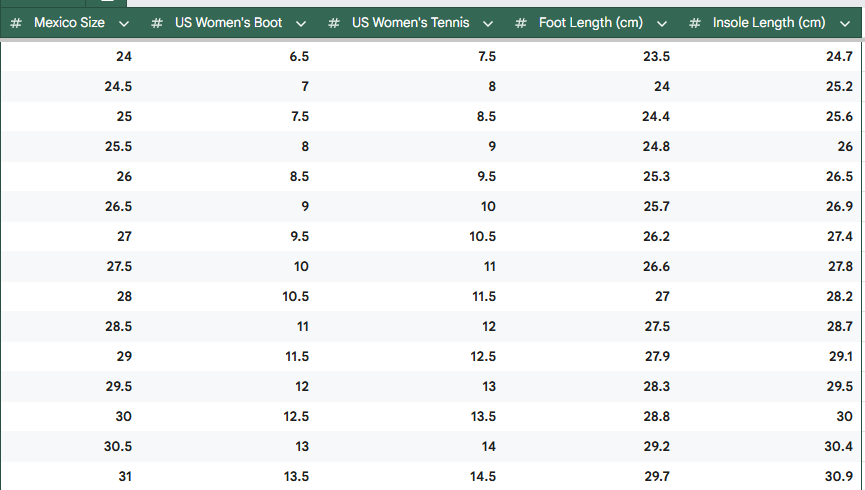Expand the US Women's Tennis column dropdown

coord(488,24)
